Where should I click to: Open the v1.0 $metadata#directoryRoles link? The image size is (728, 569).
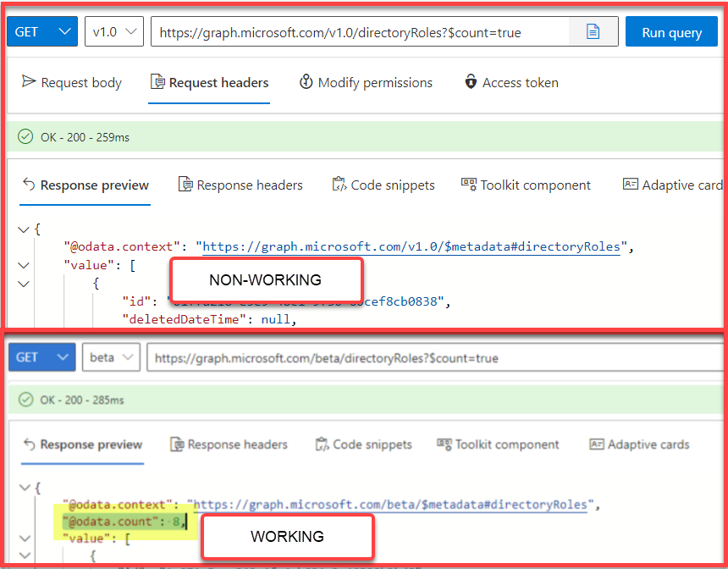point(411,246)
